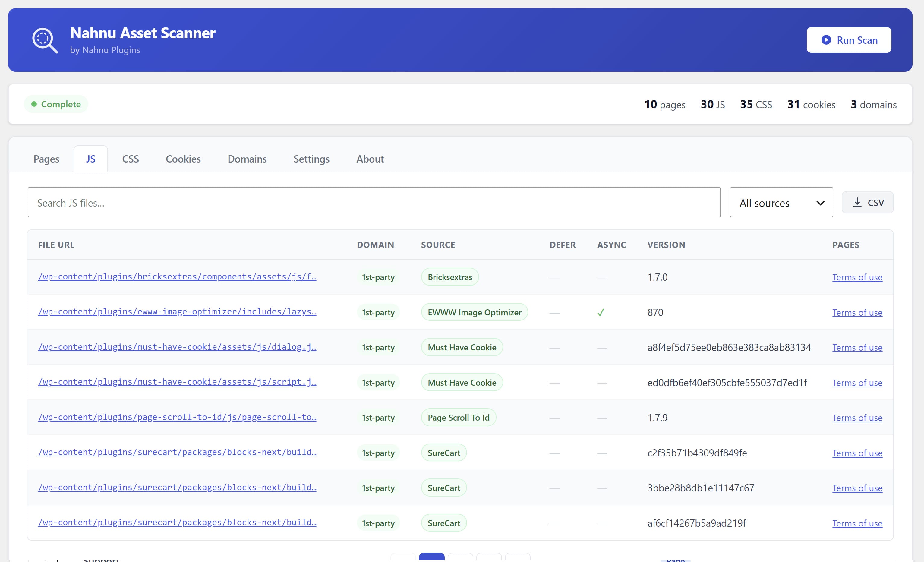Click Terms of use in Page Scroll To Id row
924x562 pixels.
(x=857, y=418)
